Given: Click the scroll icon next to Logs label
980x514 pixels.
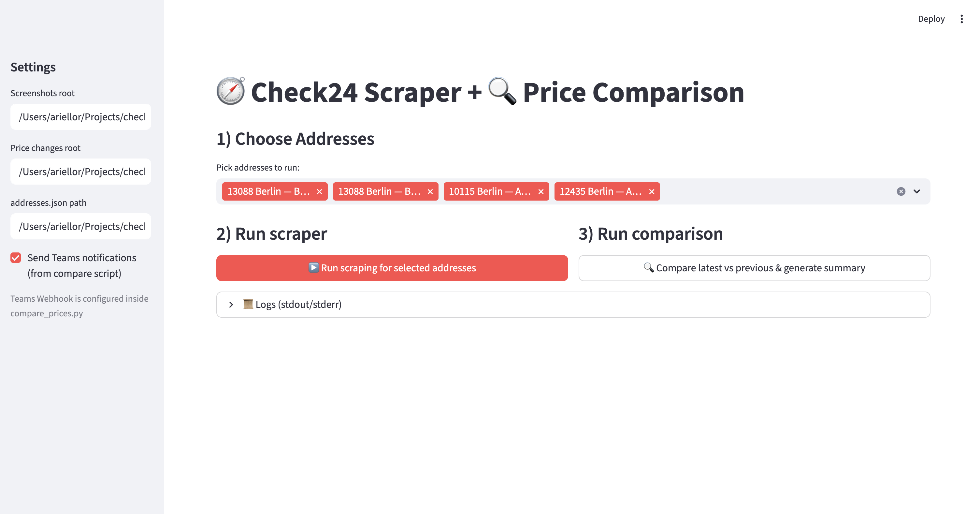Looking at the screenshot, I should click(249, 304).
